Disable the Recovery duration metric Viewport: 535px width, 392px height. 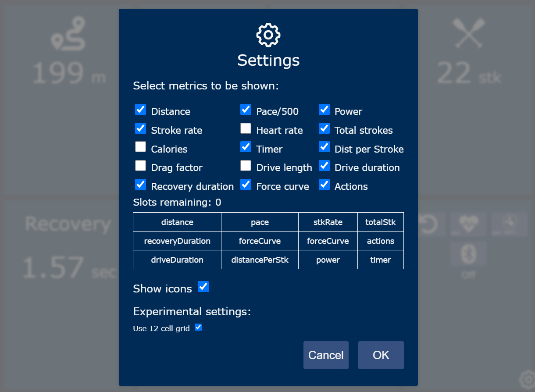(x=140, y=185)
